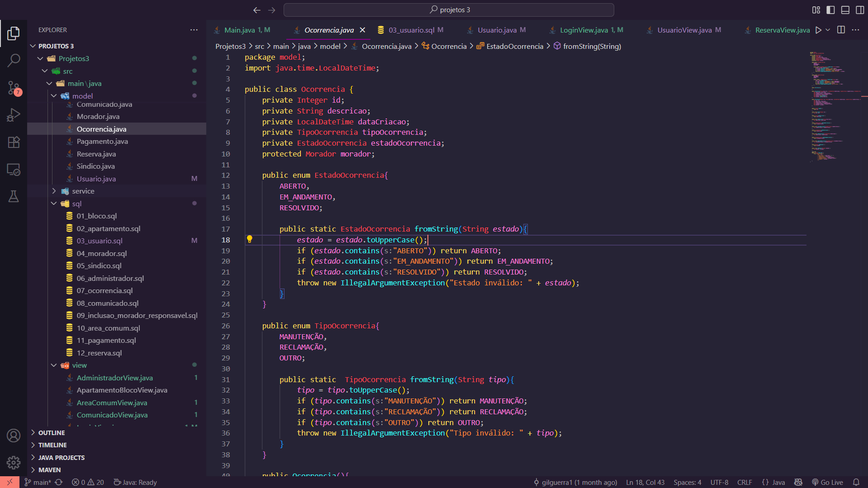Viewport: 868px width, 488px height.
Task: Open Morador.java in the explorer
Action: coord(98,117)
